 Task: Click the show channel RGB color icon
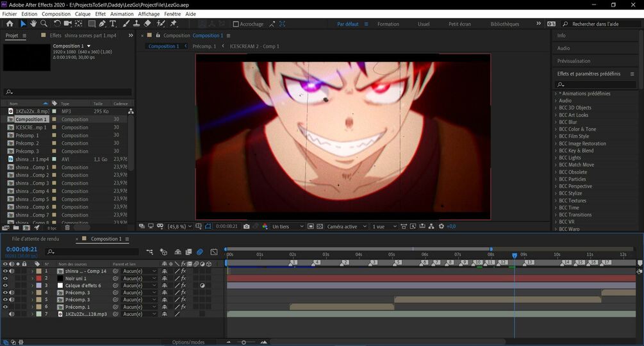(x=265, y=226)
